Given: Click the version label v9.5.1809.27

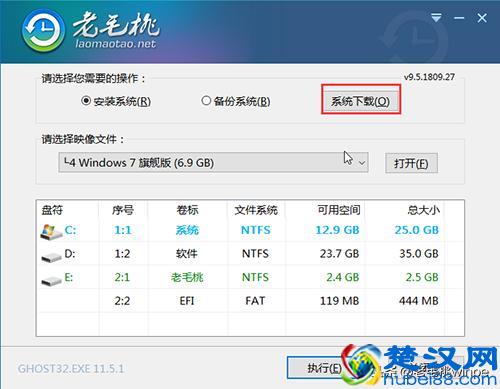Looking at the screenshot, I should click(x=429, y=77).
